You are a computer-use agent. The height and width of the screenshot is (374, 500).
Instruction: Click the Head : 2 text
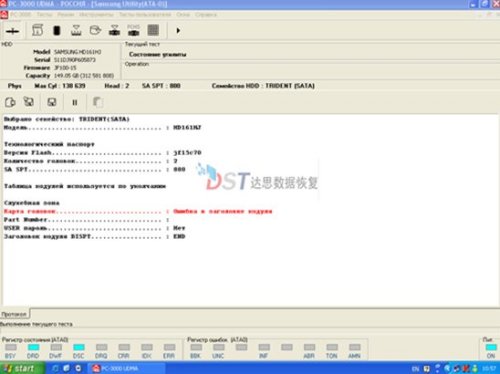point(117,86)
